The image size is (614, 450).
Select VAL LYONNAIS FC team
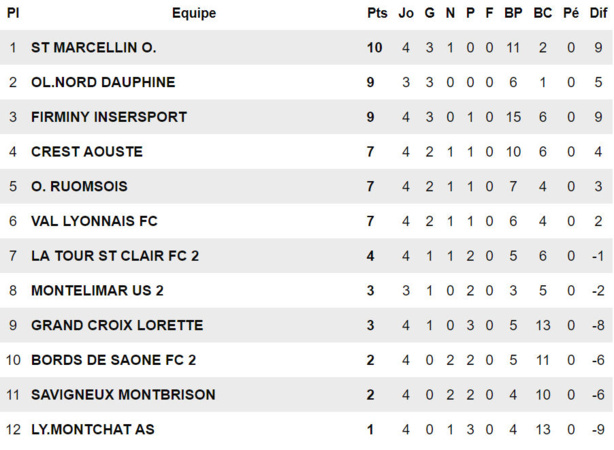[94, 221]
